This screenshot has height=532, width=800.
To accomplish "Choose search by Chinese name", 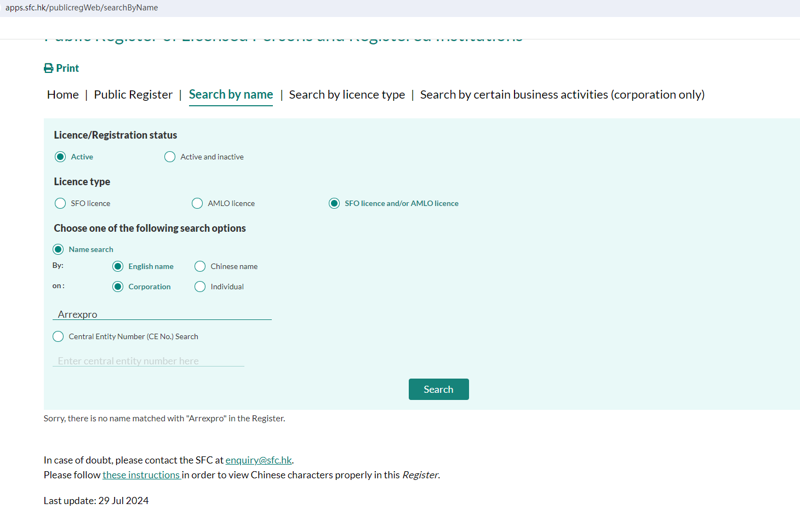I will pyautogui.click(x=200, y=267).
